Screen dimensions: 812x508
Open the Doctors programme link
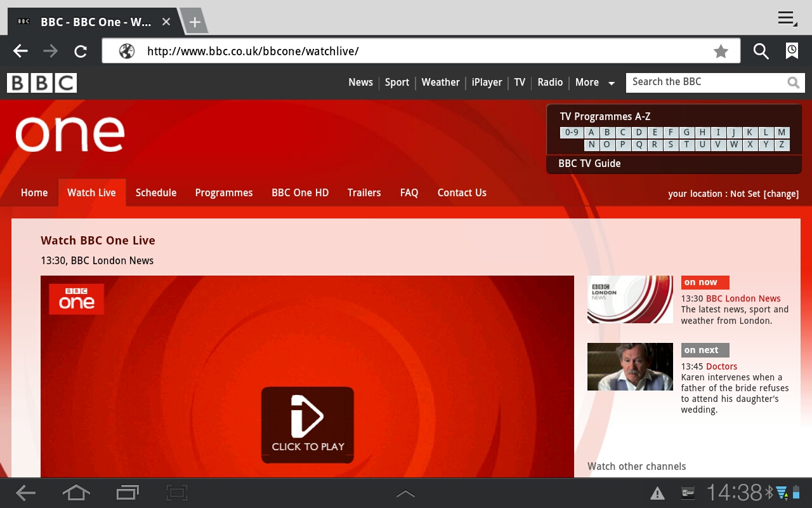click(x=722, y=366)
